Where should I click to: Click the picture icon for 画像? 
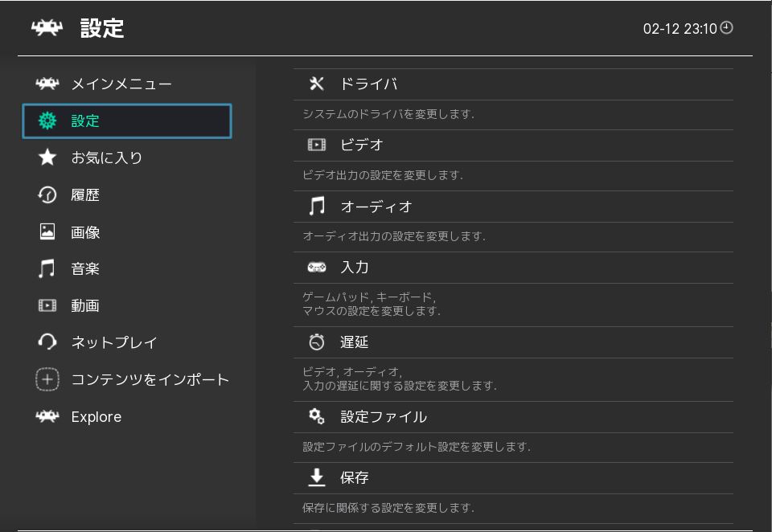pyautogui.click(x=47, y=232)
